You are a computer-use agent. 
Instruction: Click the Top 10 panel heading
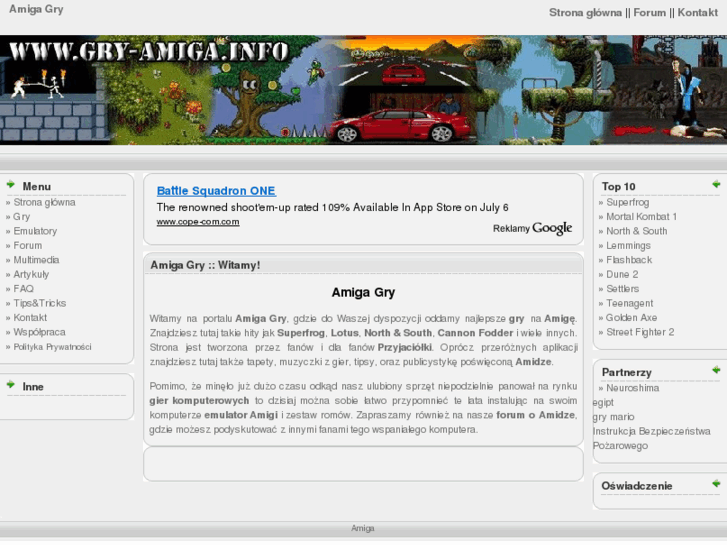619,186
